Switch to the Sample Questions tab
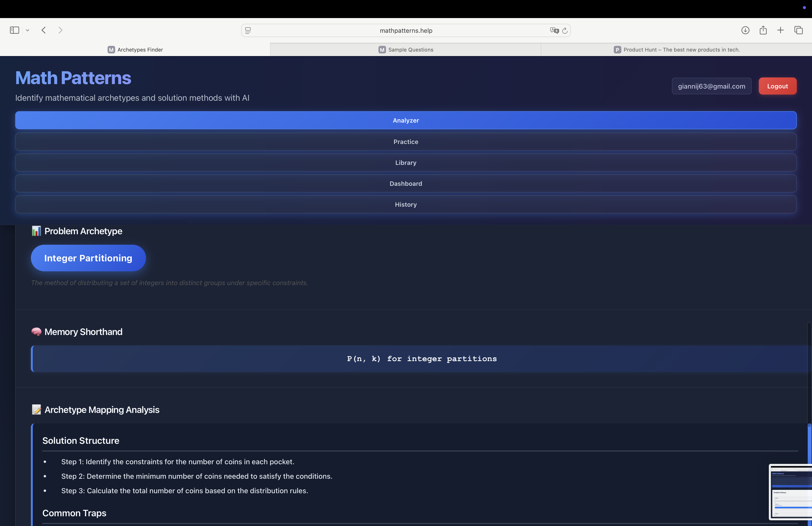 (x=406, y=49)
